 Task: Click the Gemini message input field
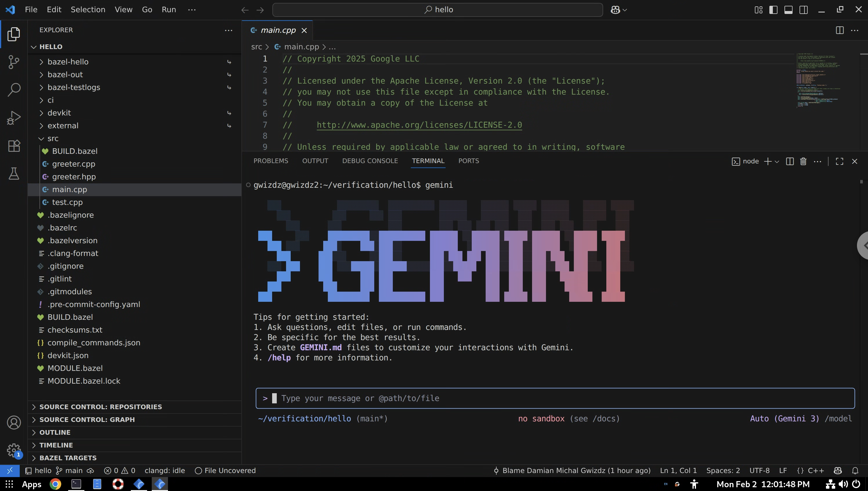555,398
